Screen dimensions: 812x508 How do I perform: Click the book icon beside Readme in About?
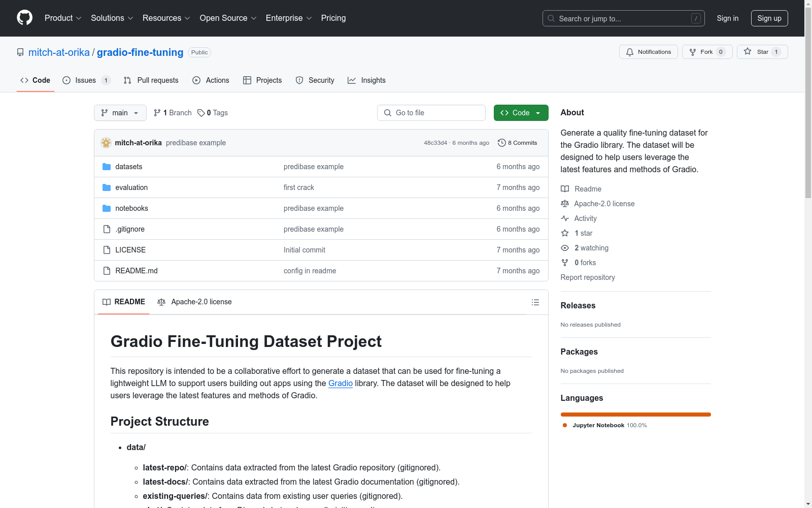click(x=565, y=189)
